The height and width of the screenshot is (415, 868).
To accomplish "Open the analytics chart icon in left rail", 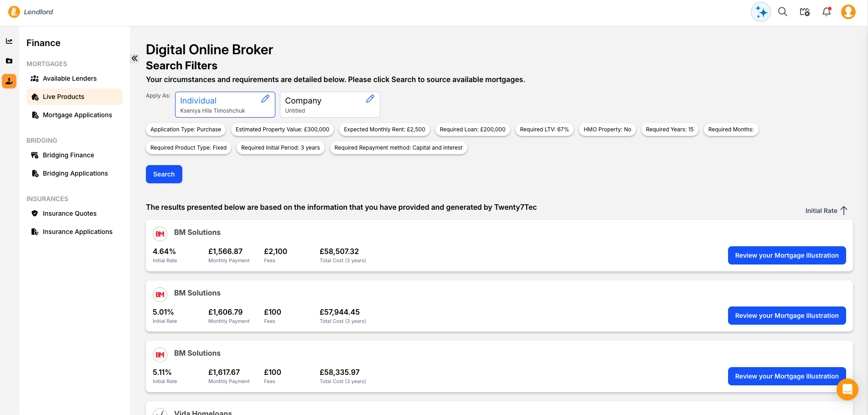I will (9, 41).
